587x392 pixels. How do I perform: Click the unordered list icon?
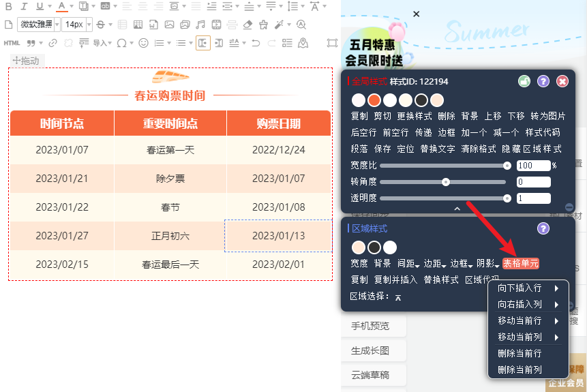181,43
